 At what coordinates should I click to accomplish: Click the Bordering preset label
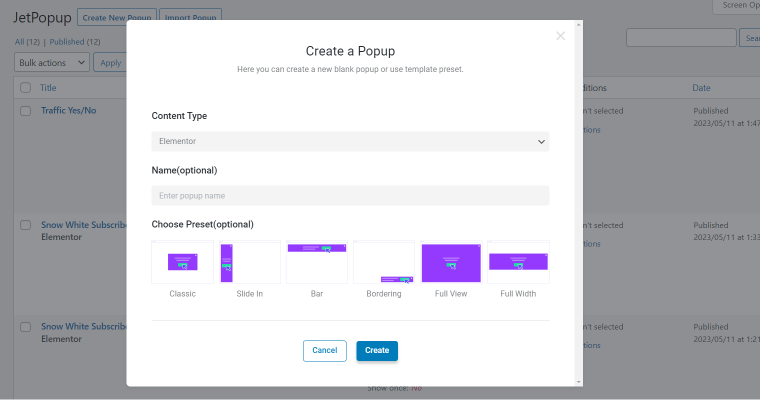(384, 294)
